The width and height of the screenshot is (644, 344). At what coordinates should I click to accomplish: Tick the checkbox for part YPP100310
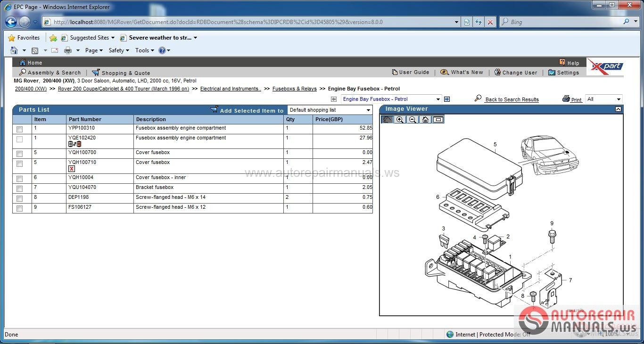point(19,129)
